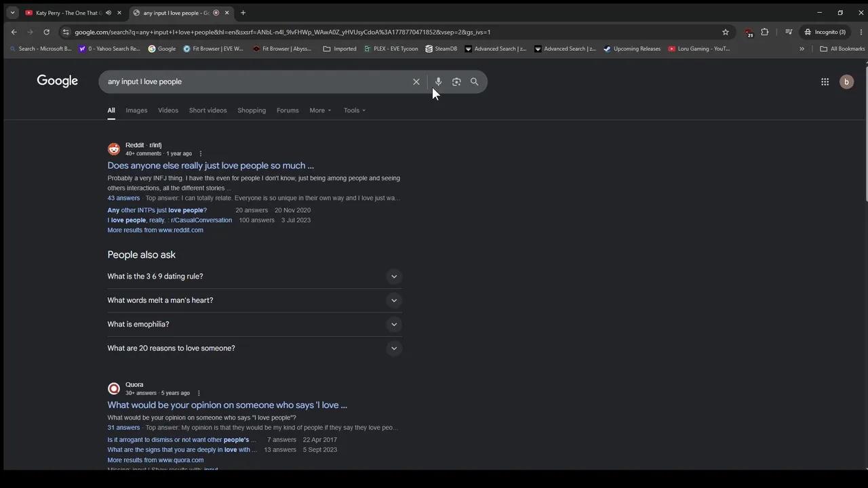
Task: Go to Google home via the logo
Action: tap(58, 81)
